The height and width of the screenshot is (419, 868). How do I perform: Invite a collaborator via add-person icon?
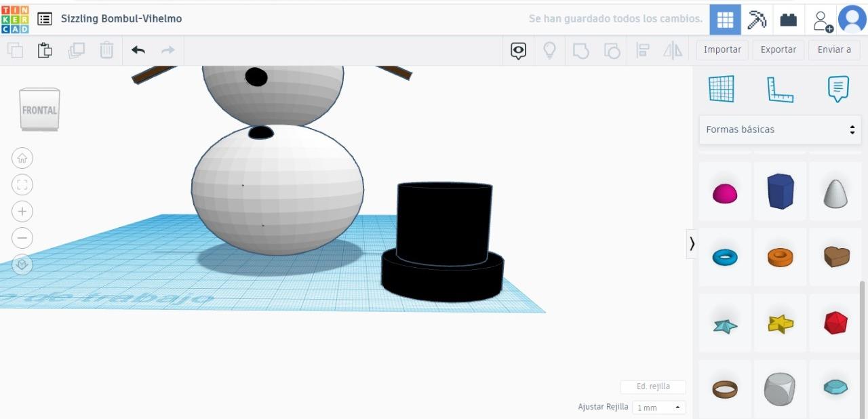pyautogui.click(x=823, y=20)
